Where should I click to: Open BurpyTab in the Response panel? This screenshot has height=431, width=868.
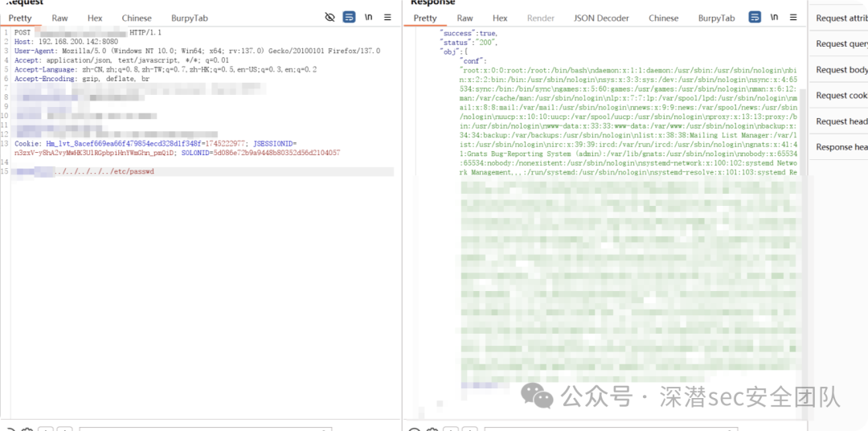pos(716,18)
